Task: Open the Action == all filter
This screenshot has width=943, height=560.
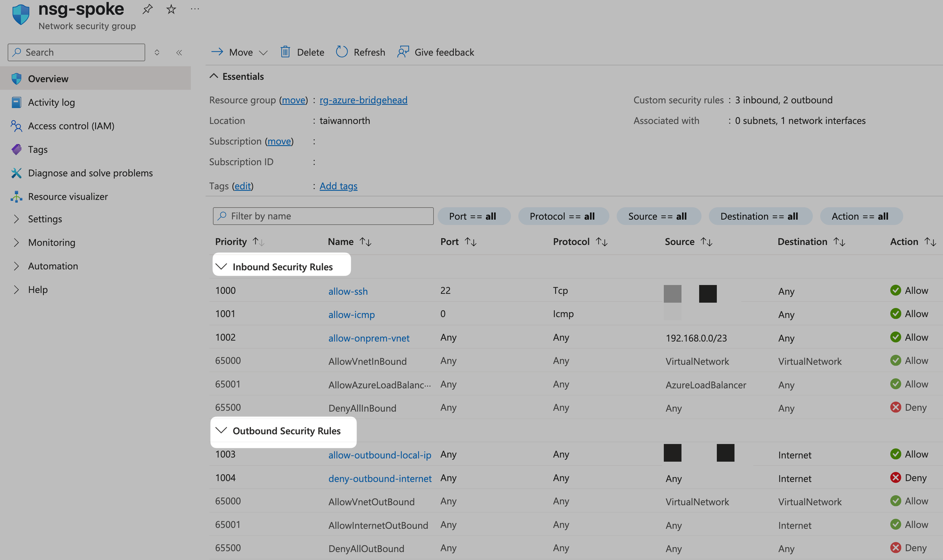Action: tap(860, 216)
